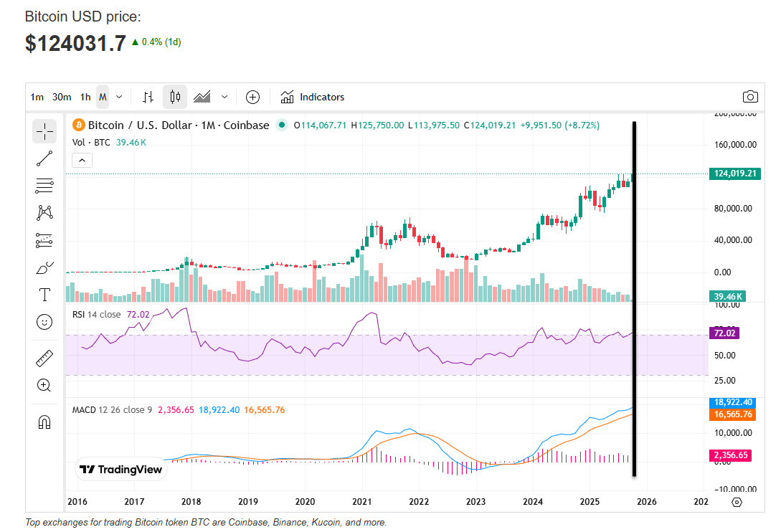Select the text annotation tool
Viewport: 781px width, 532px height.
click(x=44, y=294)
